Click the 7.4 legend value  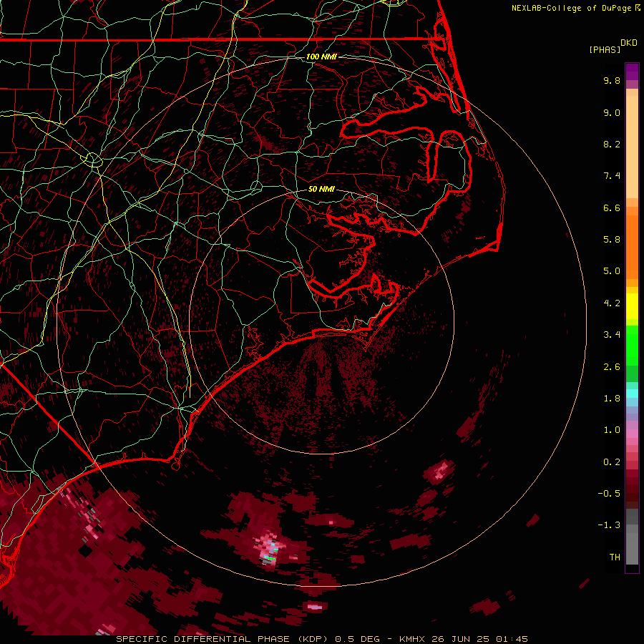pos(612,176)
